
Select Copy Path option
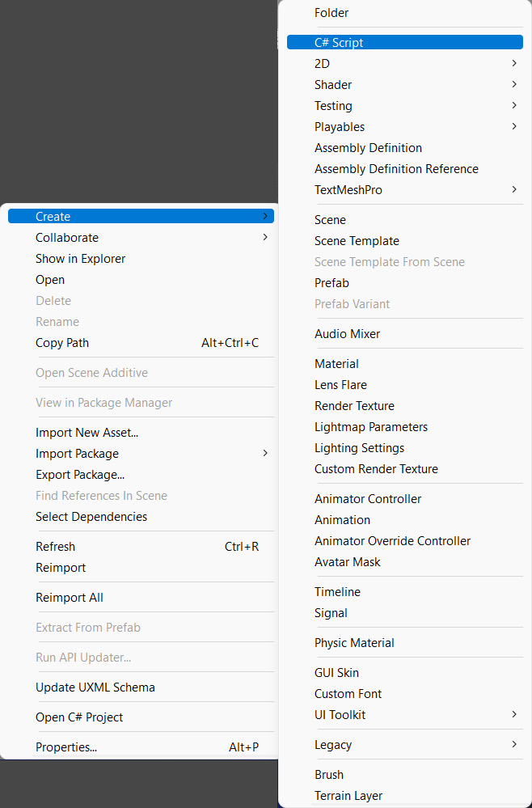141,343
